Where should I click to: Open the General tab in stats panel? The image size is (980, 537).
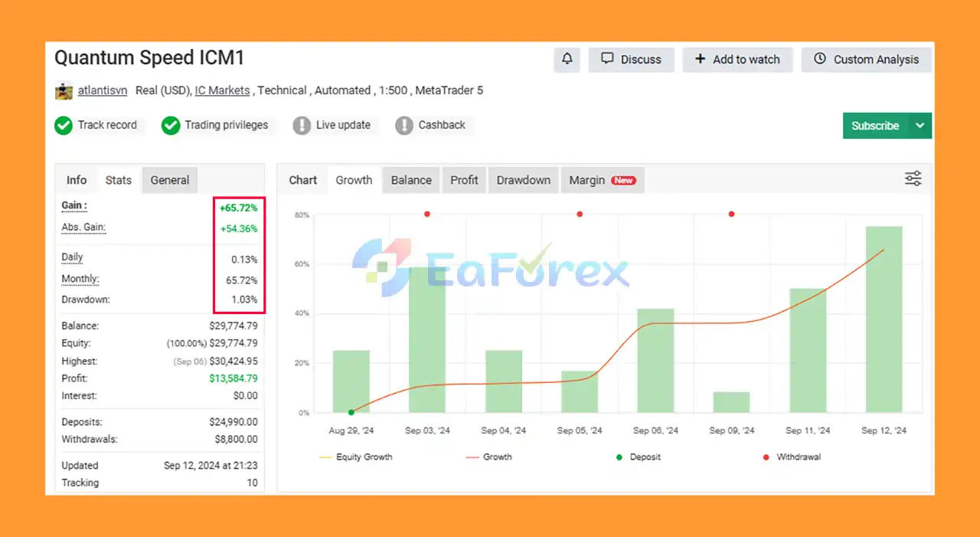(x=169, y=180)
